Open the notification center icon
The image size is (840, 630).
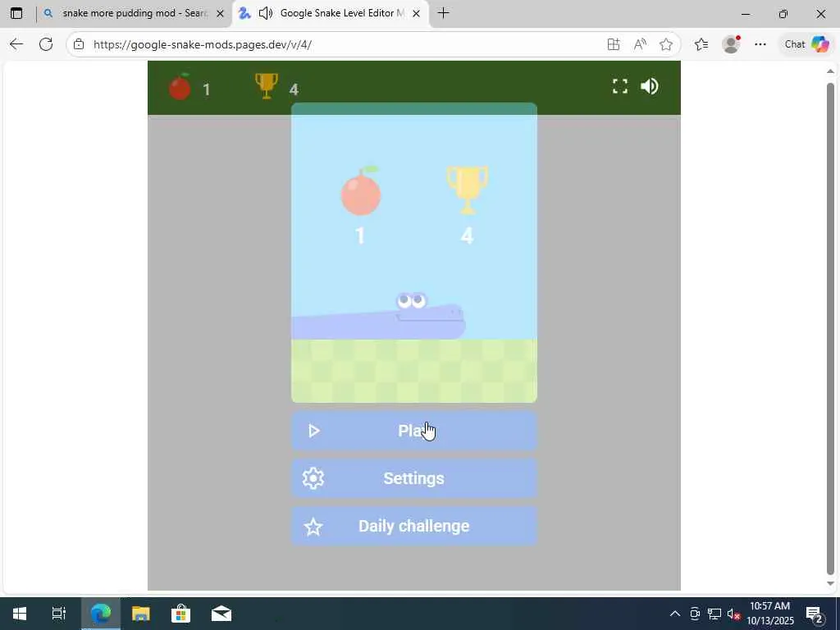click(x=815, y=614)
